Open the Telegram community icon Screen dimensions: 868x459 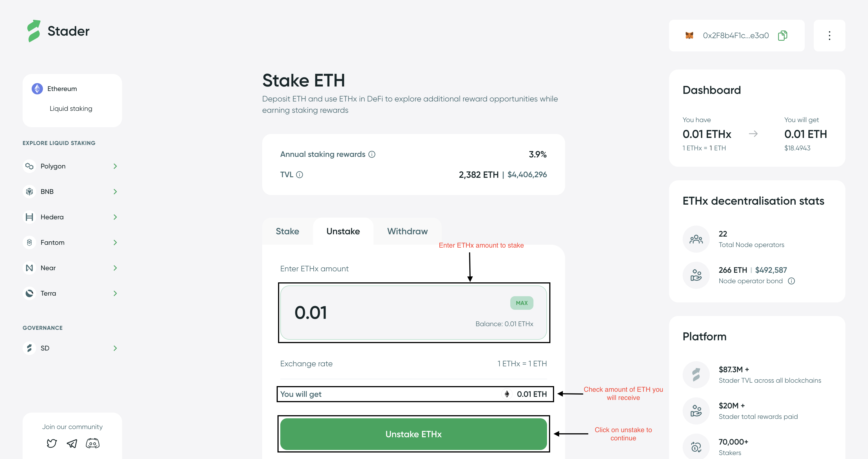click(72, 443)
